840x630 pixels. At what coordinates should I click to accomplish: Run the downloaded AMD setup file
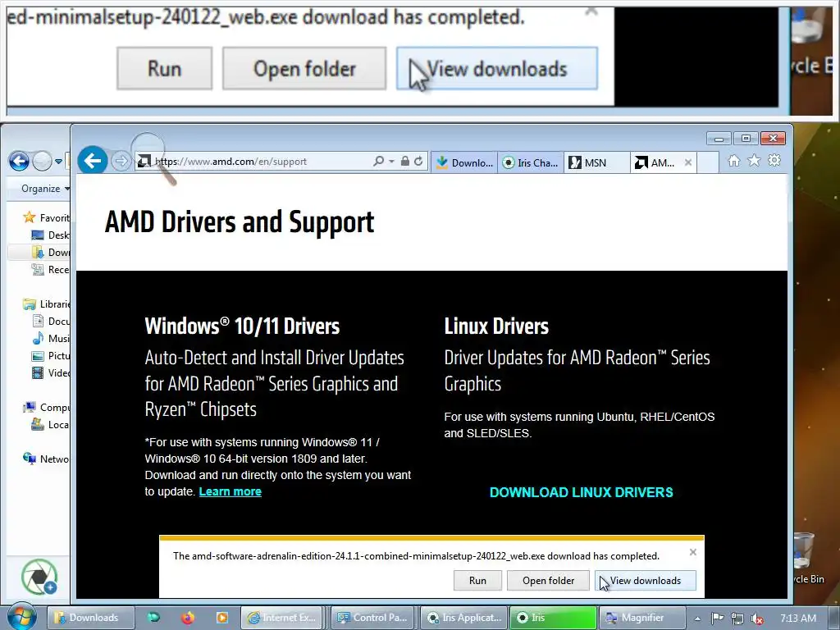click(x=477, y=581)
